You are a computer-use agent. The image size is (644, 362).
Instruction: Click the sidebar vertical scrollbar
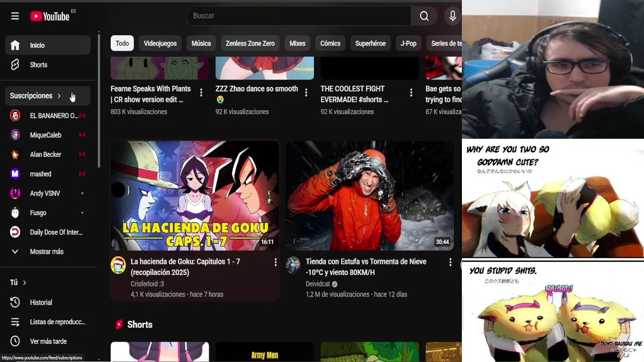[x=99, y=101]
